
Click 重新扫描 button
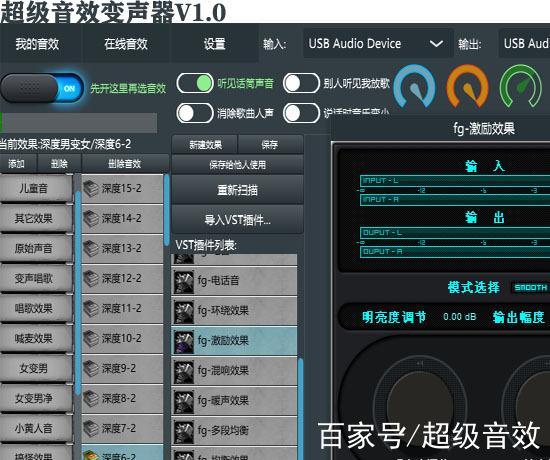point(237,190)
